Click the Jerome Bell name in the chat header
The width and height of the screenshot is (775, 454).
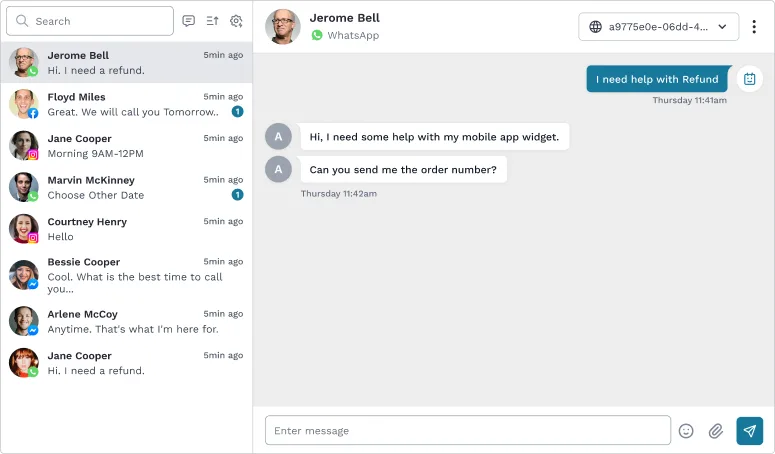[344, 18]
